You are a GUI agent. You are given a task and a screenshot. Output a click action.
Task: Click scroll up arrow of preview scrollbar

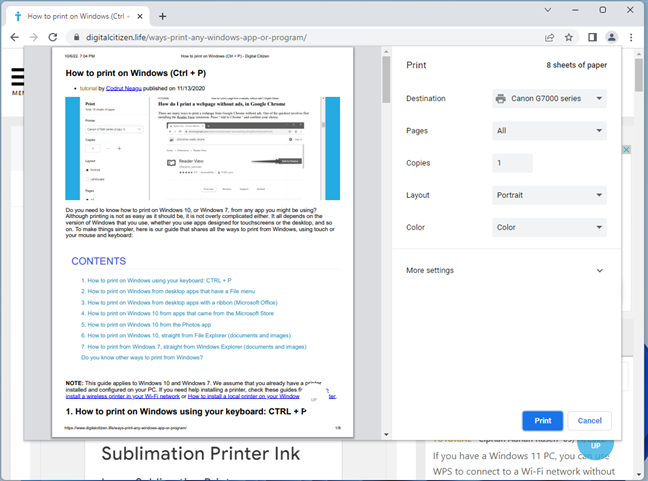click(386, 52)
